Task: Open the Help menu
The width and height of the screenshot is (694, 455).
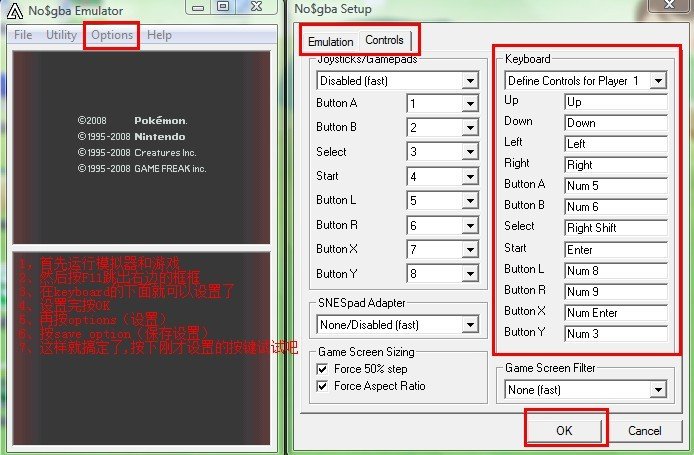Action: click(x=159, y=35)
